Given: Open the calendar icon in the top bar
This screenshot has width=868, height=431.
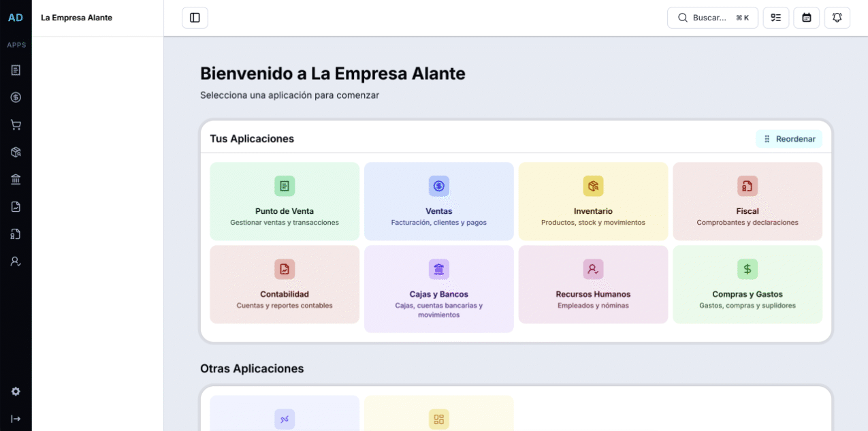Looking at the screenshot, I should pyautogui.click(x=806, y=17).
